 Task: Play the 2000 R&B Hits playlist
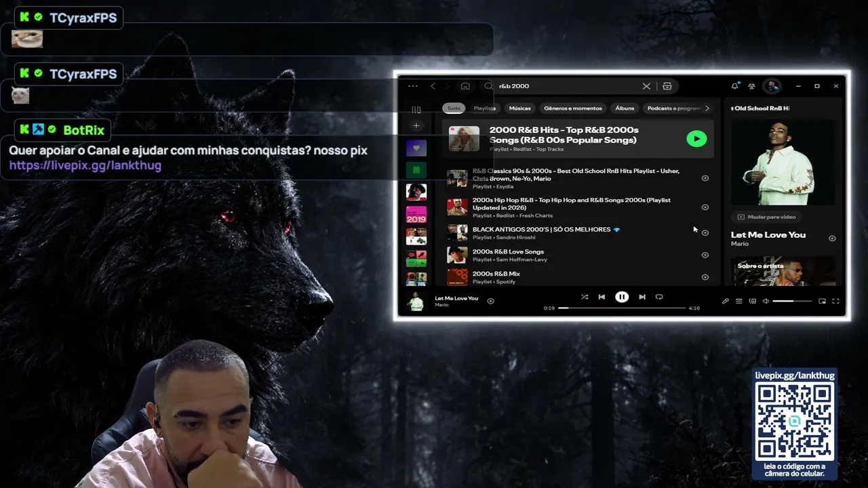click(x=696, y=138)
